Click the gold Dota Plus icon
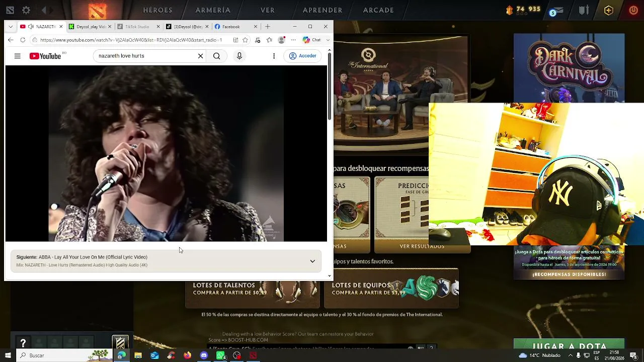The width and height of the screenshot is (644, 362). tap(609, 10)
